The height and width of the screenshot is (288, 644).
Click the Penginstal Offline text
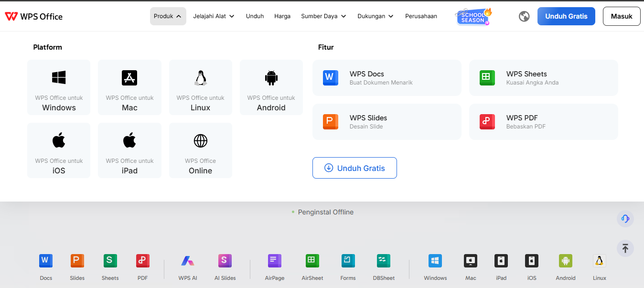pos(326,212)
